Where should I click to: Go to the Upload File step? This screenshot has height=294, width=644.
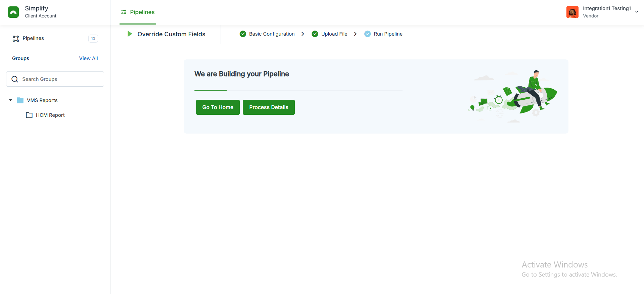[x=334, y=34]
